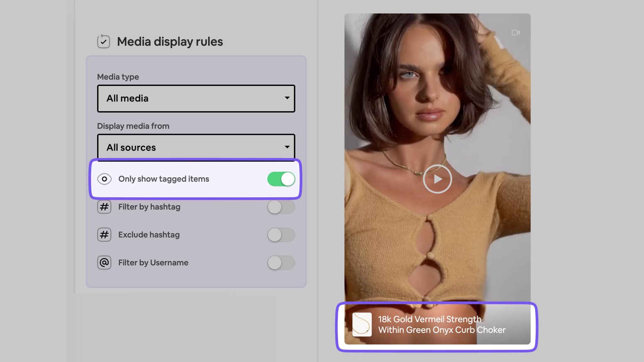Click the Filter by hashtag label
Image resolution: width=644 pixels, height=362 pixels.
tap(149, 207)
